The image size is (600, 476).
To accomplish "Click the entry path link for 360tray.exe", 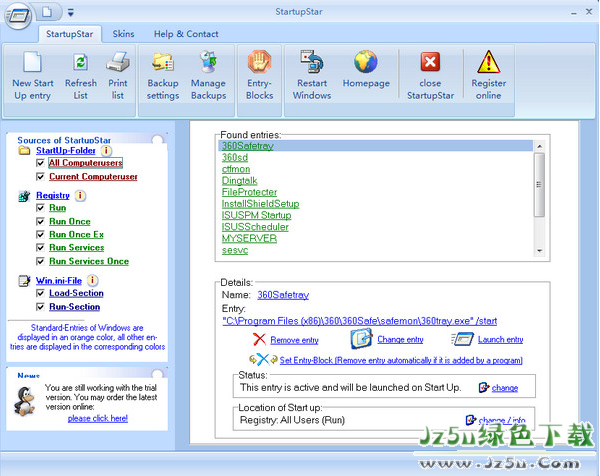I will point(360,321).
